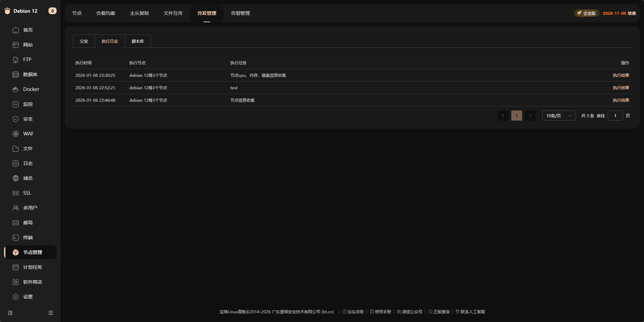The image size is (644, 322).
Task: Open the software store grid icon
Action: coord(15,282)
